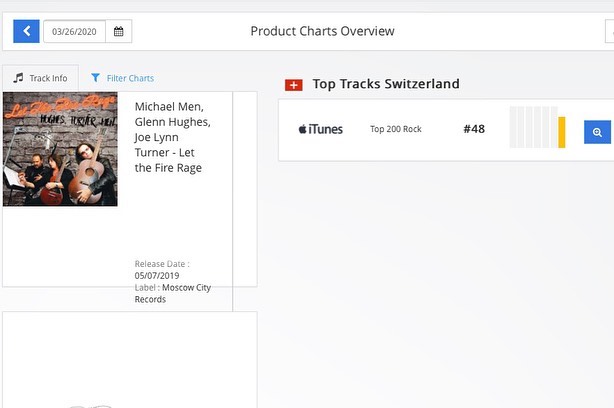The image size is (614, 408).
Task: Click the Swiss flag icon
Action: click(293, 85)
